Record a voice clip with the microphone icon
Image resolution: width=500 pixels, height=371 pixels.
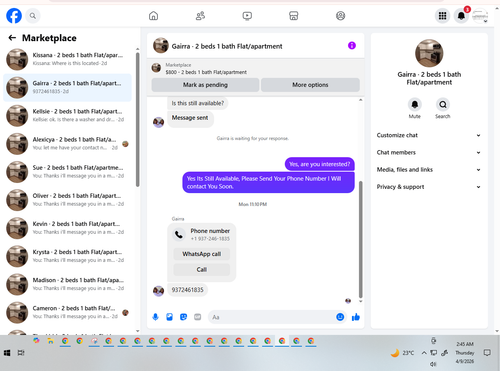[x=155, y=317]
